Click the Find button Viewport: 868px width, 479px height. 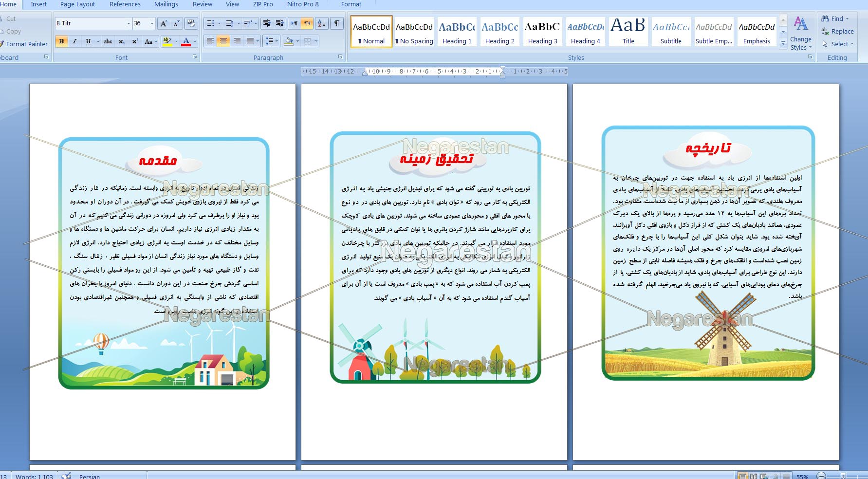coord(835,18)
